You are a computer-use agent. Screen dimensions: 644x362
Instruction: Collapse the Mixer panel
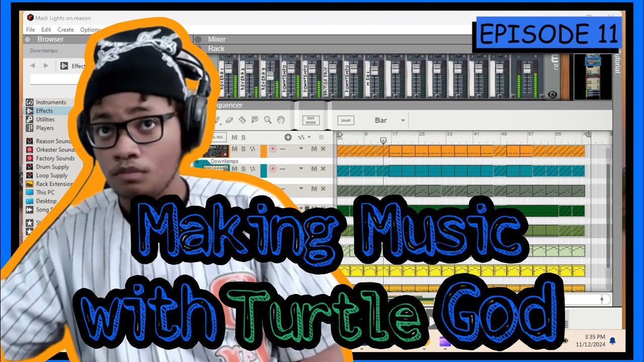click(x=198, y=39)
